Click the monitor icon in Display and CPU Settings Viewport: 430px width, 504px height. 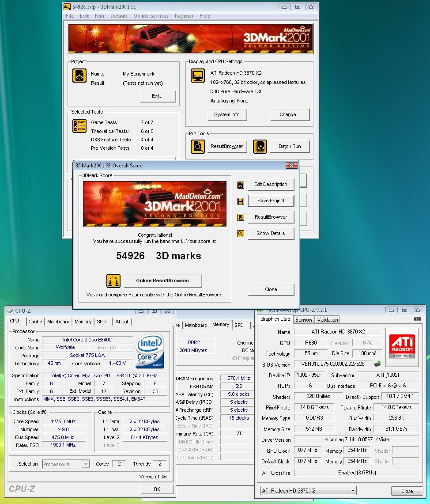click(x=198, y=76)
